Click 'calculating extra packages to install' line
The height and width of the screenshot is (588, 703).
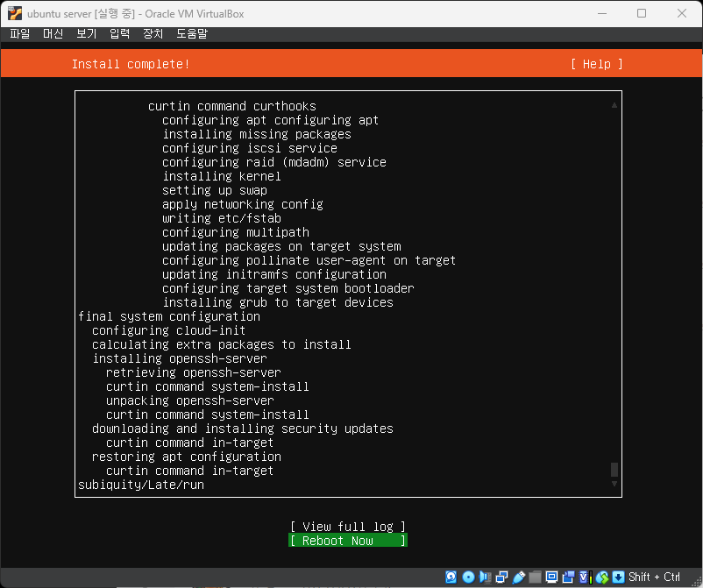click(x=222, y=344)
